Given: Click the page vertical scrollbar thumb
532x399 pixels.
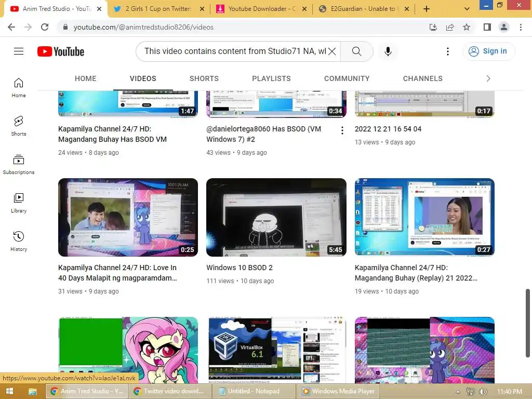Looking at the screenshot, I should pos(528,323).
